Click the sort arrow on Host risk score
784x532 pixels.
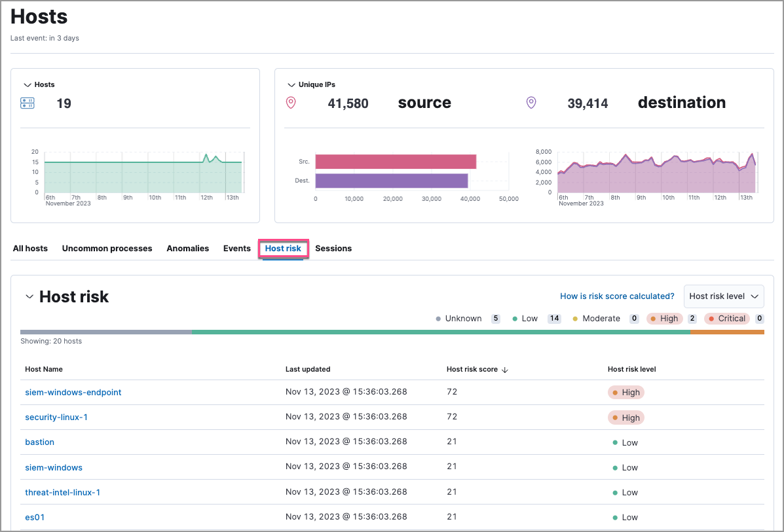[x=505, y=369]
